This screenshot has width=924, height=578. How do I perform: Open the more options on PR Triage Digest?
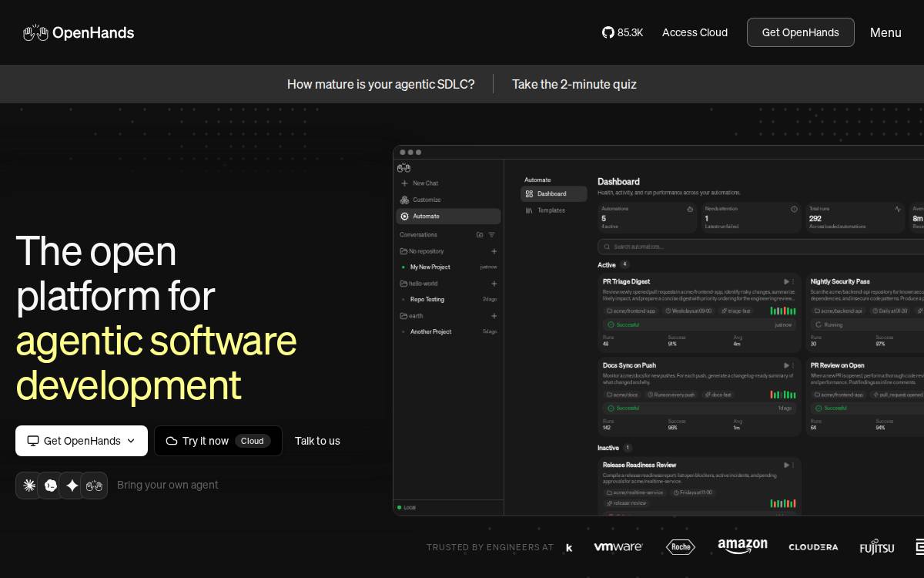794,282
